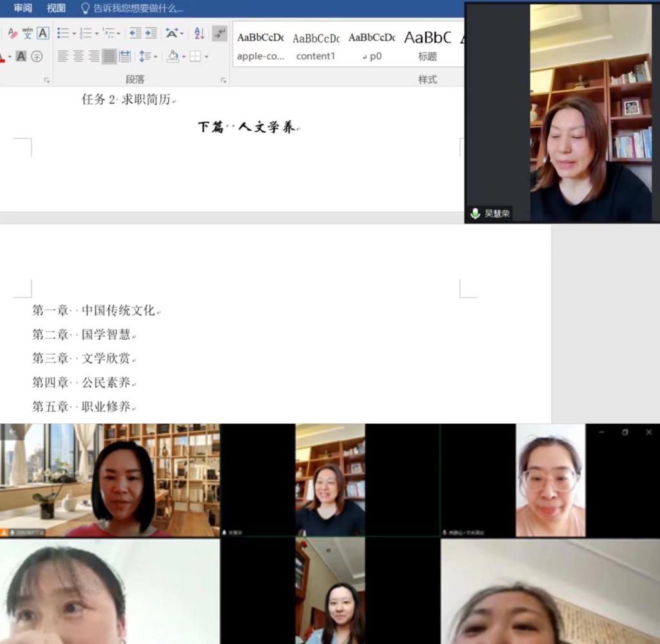This screenshot has width=660, height=644.
Task: Click the 告诉我您想要做什么 search box
Action: tap(138, 8)
